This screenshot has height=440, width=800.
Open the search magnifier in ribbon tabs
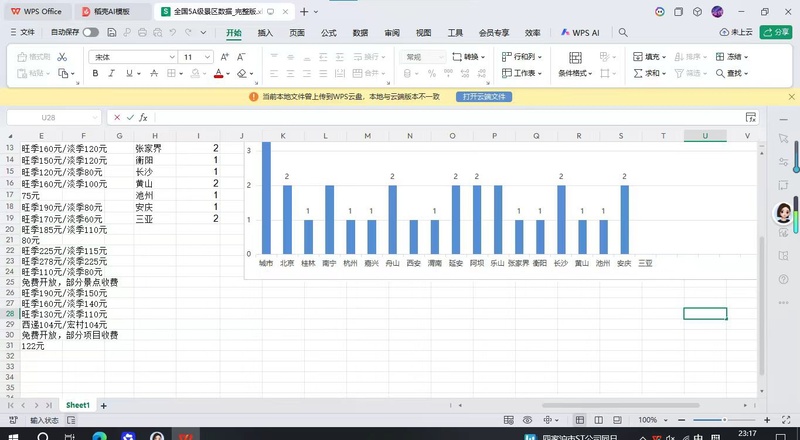click(623, 32)
